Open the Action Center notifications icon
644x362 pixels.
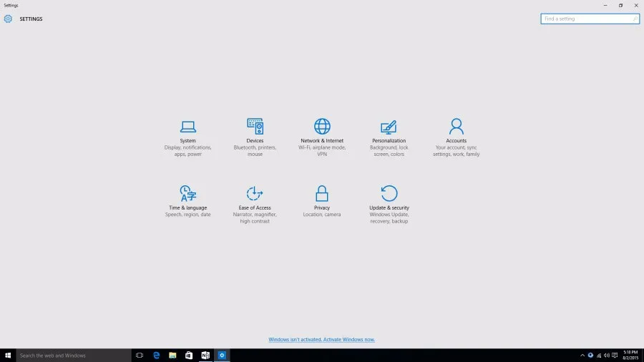(615, 356)
